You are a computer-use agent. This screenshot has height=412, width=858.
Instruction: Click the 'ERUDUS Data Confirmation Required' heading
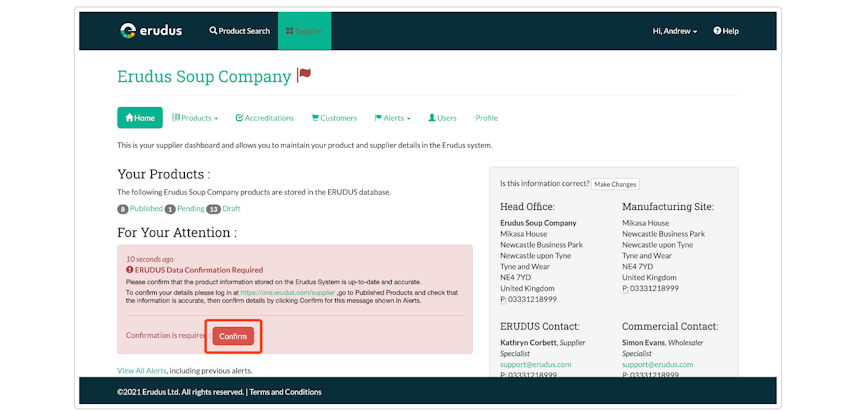[x=199, y=270]
